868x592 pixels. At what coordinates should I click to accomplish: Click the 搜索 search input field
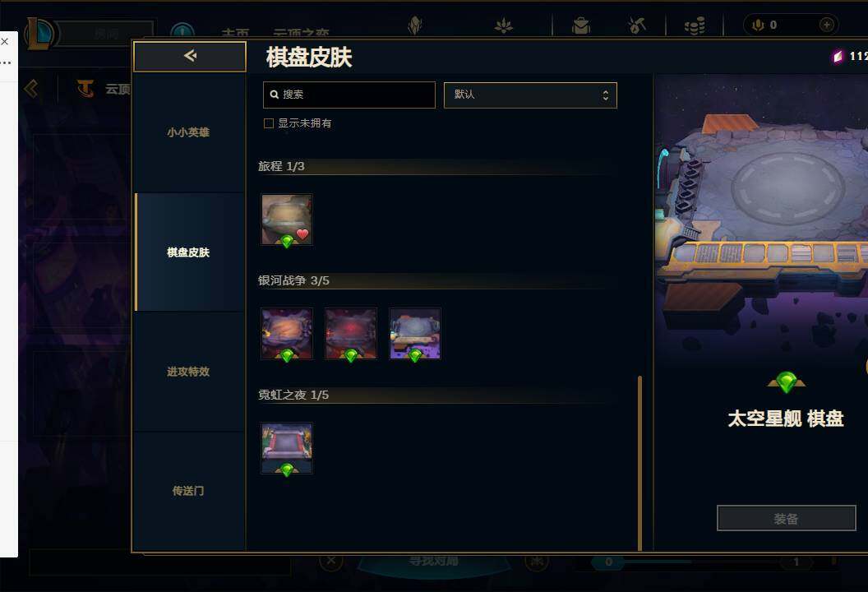click(349, 95)
